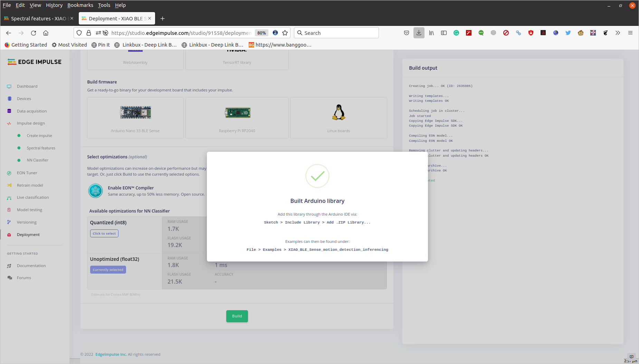Click the EON Compiler icon
Screen dimensions: 639x364
(96, 191)
